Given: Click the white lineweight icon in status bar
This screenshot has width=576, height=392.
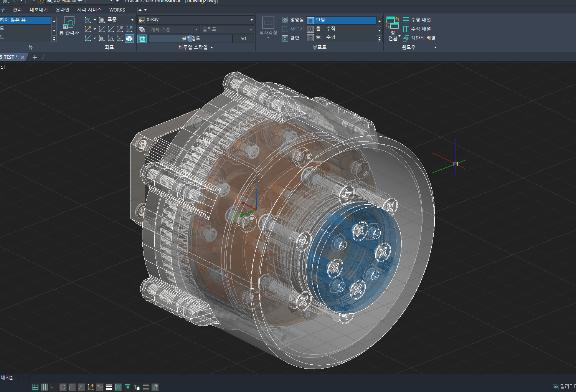Looking at the screenshot, I should pyautogui.click(x=109, y=387).
